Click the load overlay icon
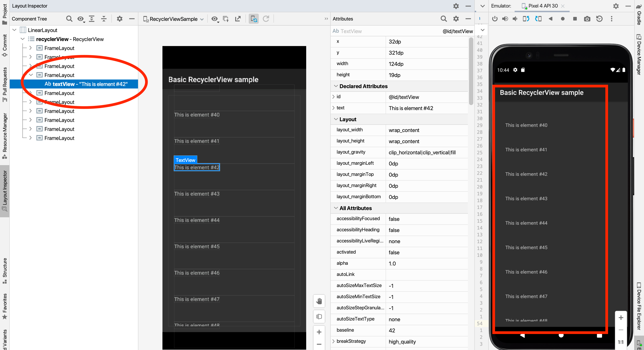Screen dimensions: 644x350 pyautogui.click(x=226, y=19)
